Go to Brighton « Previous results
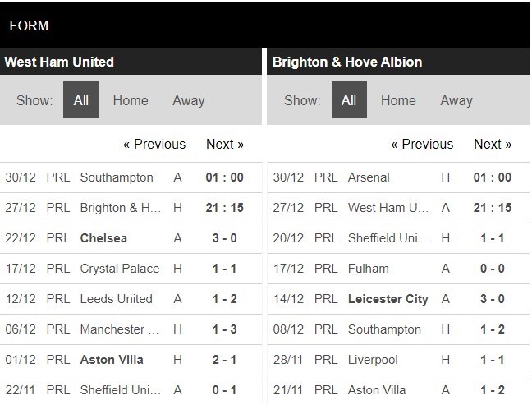 [422, 144]
